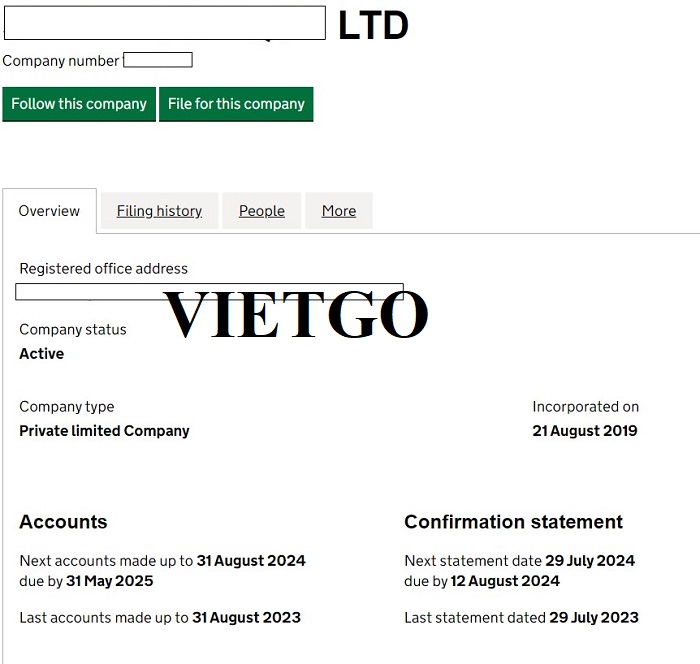This screenshot has width=700, height=664.
Task: Click the VIETGO watermark text
Action: (296, 314)
